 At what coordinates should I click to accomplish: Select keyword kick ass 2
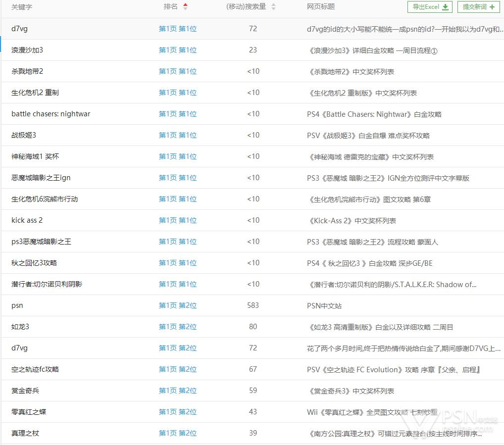(x=27, y=220)
